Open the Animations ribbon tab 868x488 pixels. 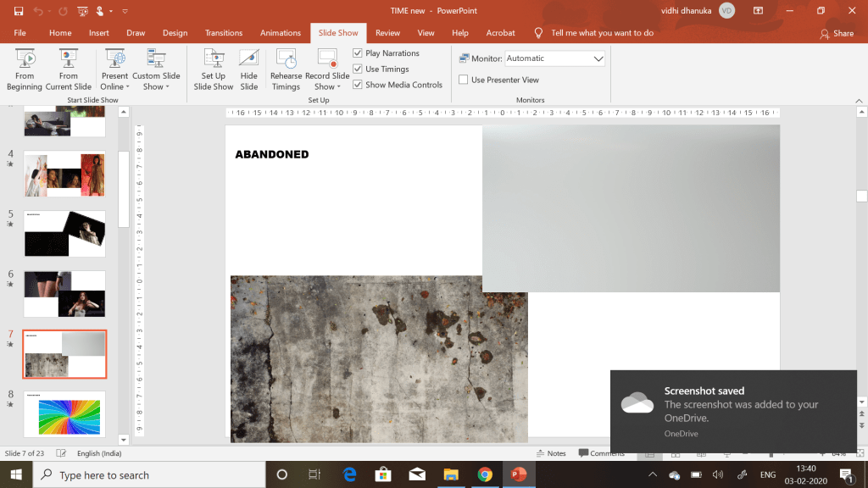(x=281, y=33)
